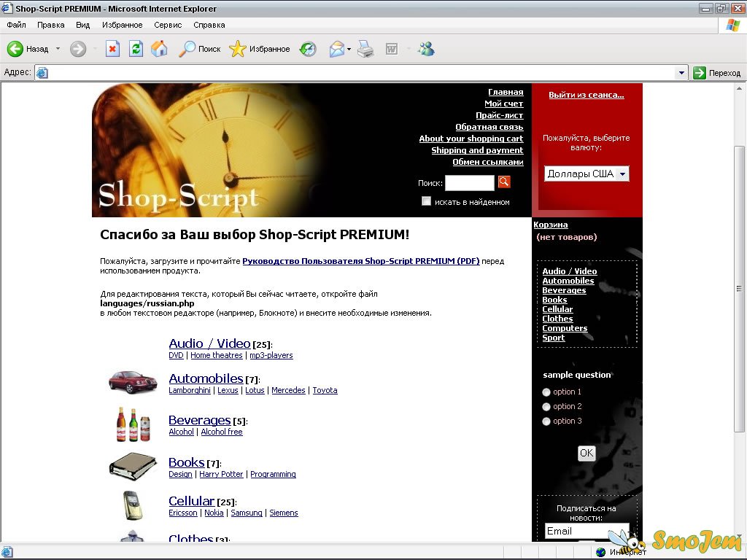Click the Cellular phone thumbnail
This screenshot has width=747, height=560.
pos(133,505)
